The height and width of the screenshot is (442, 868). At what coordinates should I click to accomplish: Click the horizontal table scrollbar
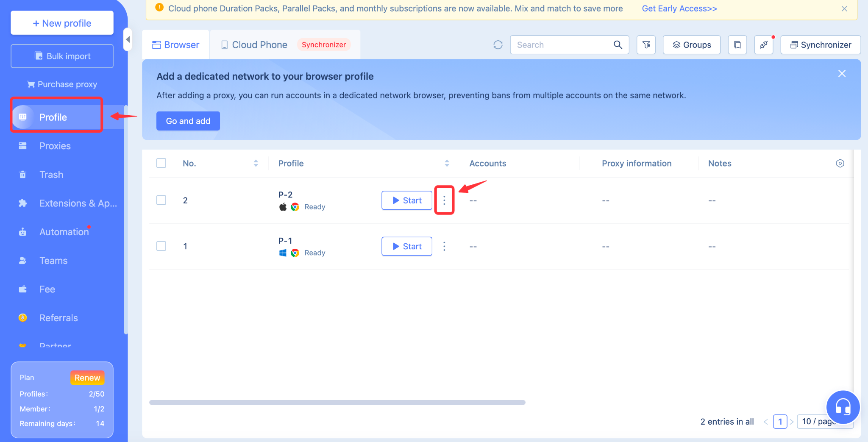337,403
